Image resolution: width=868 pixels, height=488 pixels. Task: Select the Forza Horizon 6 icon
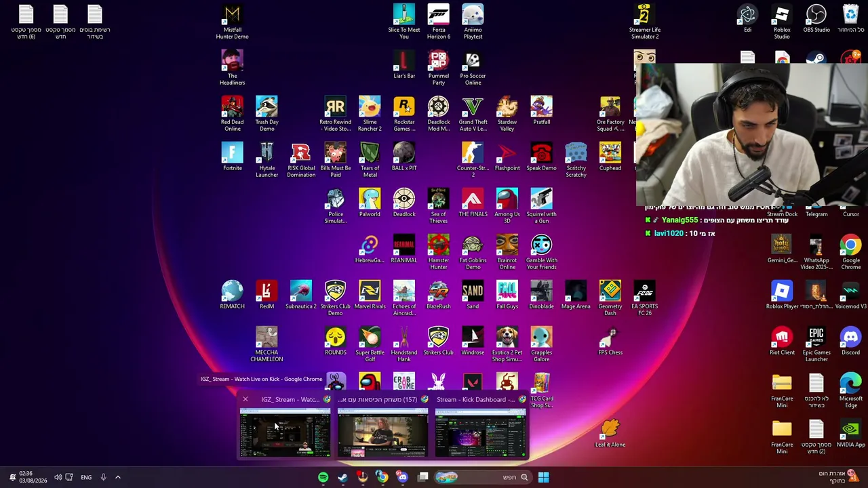pos(439,22)
